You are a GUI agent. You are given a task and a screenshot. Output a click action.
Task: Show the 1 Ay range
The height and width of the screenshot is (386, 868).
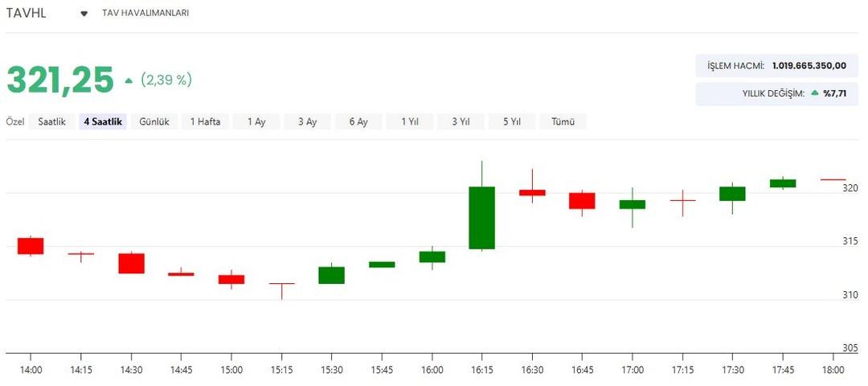tap(256, 121)
